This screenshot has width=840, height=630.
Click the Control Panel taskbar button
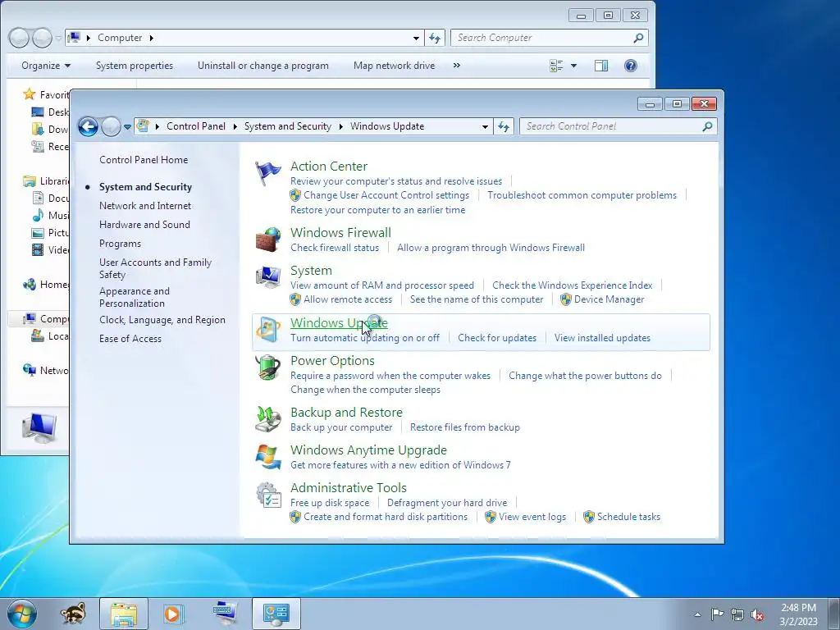click(x=276, y=614)
